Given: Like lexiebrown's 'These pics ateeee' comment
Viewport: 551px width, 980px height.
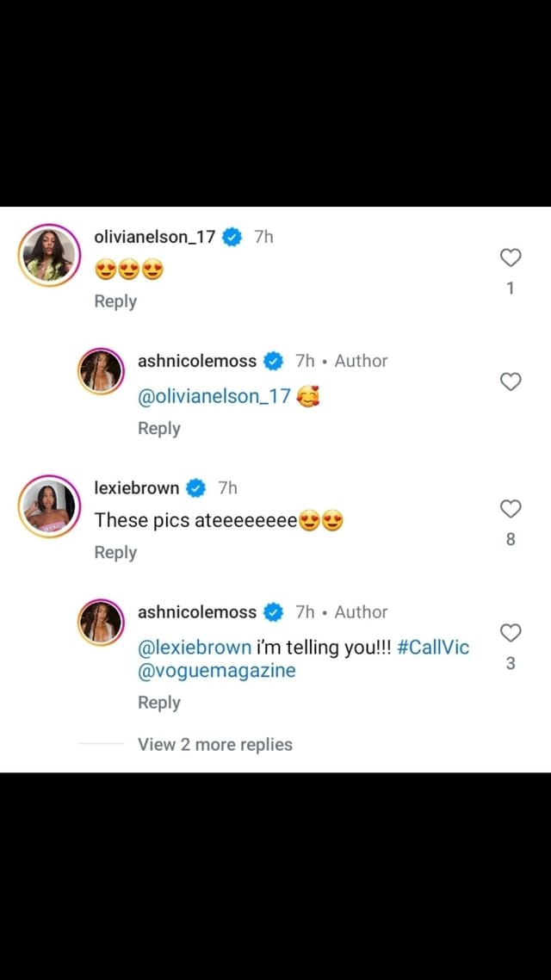Looking at the screenshot, I should click(x=511, y=509).
